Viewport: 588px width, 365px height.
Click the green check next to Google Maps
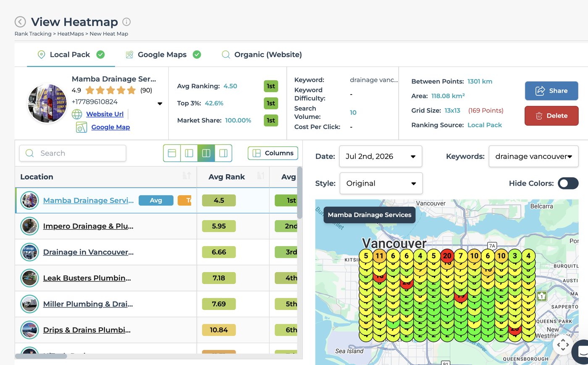197,54
